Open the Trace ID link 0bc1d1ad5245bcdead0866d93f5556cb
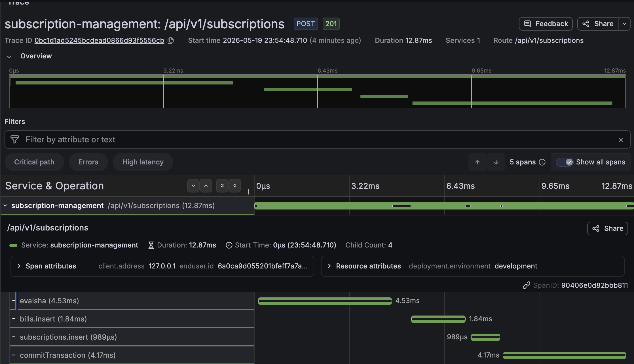The image size is (634, 364). click(99, 41)
